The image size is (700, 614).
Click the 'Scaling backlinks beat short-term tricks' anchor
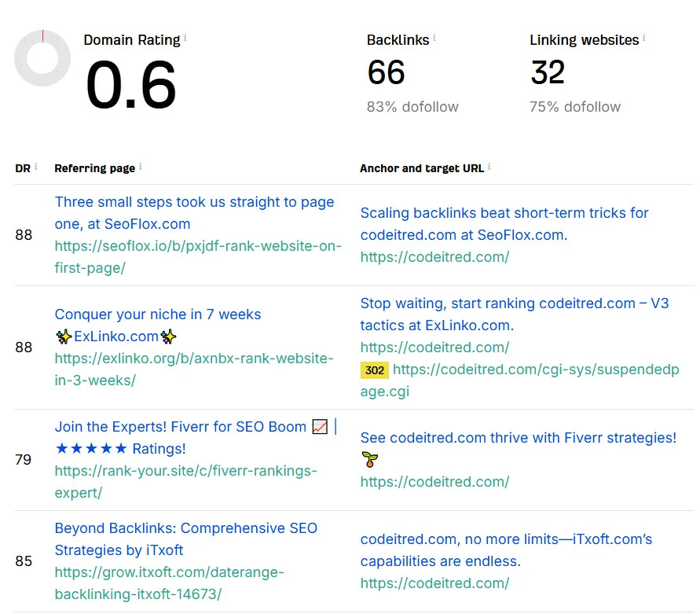[x=504, y=224]
